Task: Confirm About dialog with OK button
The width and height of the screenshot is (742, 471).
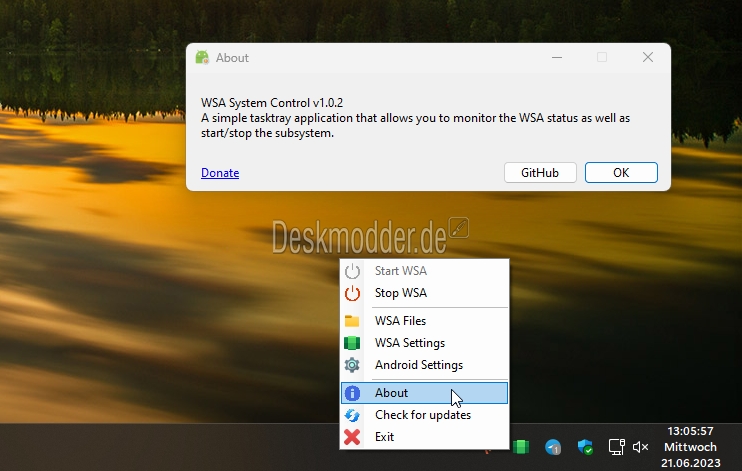Action: 621,173
